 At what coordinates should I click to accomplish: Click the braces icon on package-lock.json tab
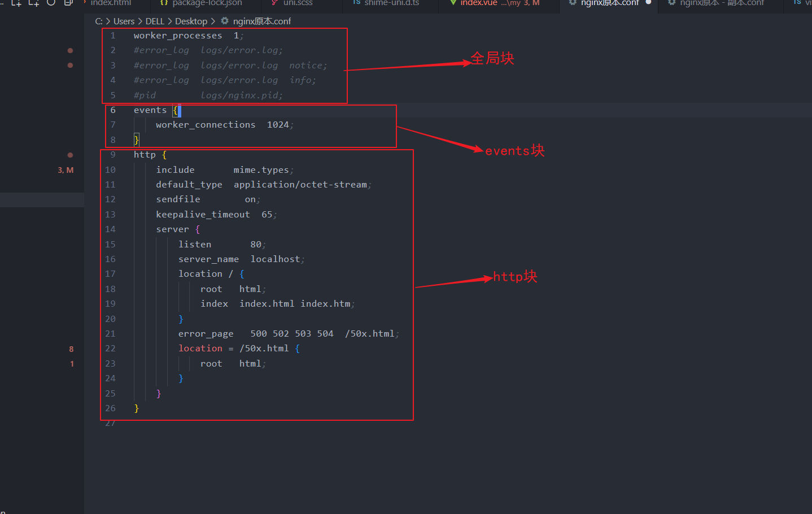164,2
